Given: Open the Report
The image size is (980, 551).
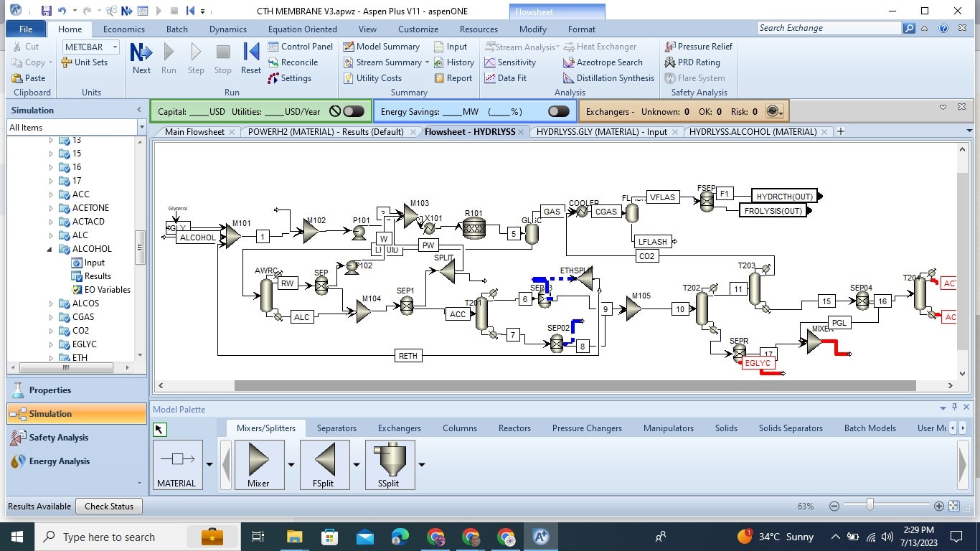Looking at the screenshot, I should pos(453,78).
